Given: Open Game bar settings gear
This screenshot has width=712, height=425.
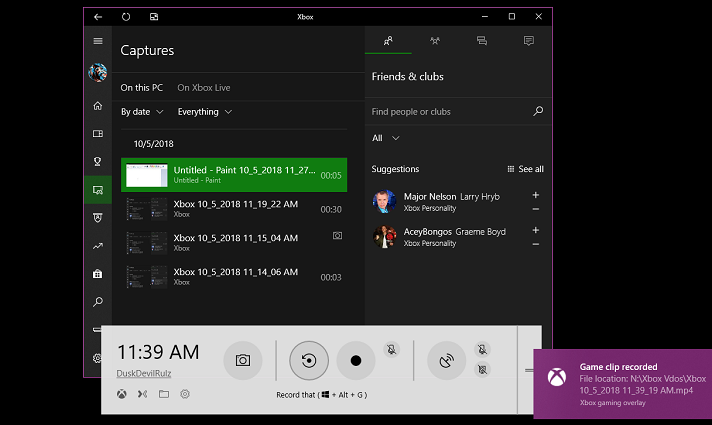Looking at the screenshot, I should point(185,394).
